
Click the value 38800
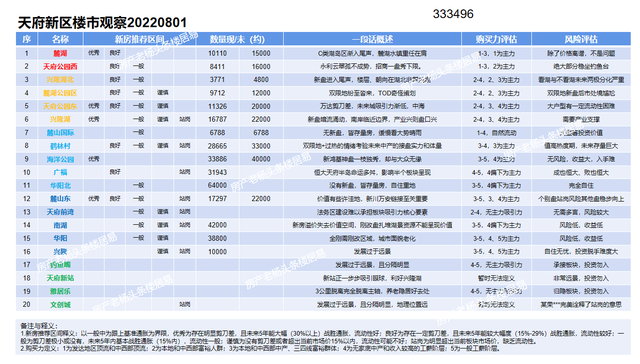tap(217, 238)
